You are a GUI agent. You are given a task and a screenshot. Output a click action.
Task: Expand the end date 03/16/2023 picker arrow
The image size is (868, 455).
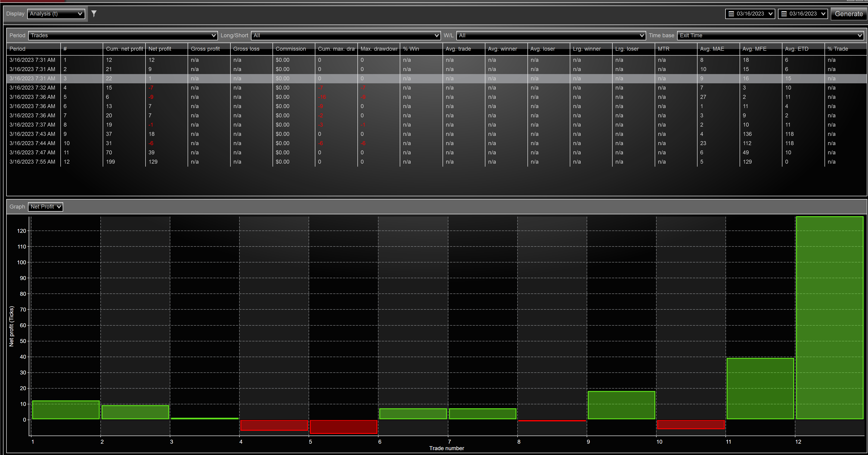pos(823,14)
